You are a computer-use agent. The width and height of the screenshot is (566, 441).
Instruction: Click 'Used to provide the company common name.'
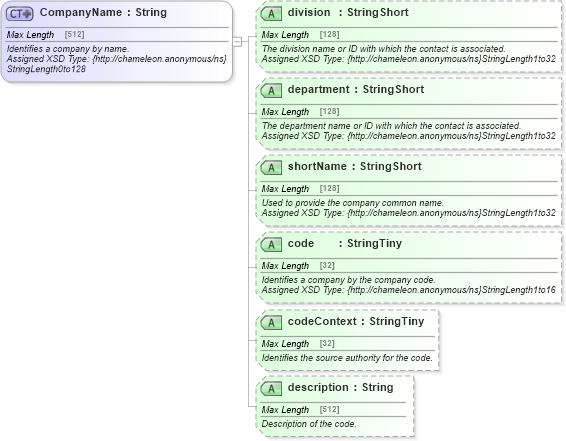352,203
